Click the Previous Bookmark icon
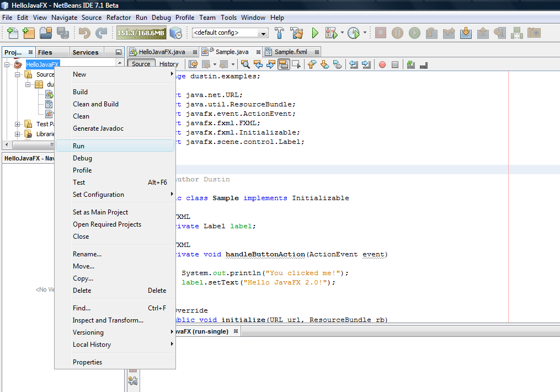Viewport: 560px width, 392px height. (312, 65)
